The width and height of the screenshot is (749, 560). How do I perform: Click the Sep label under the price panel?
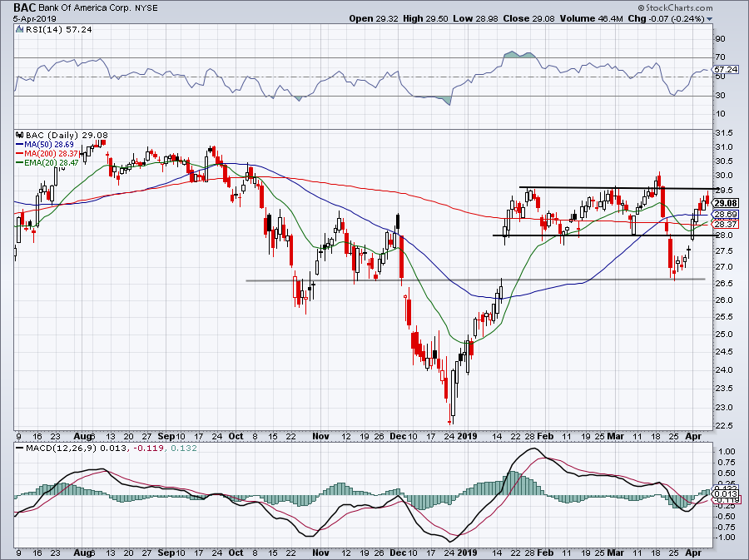click(166, 436)
